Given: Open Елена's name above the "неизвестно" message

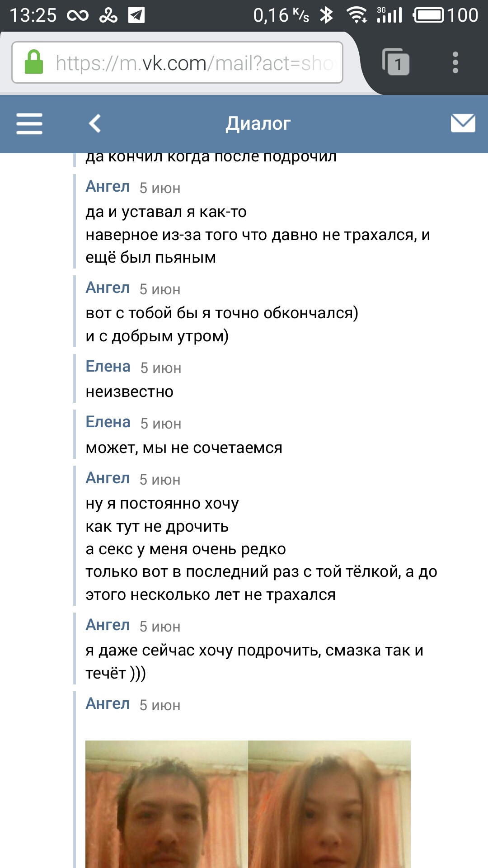Looking at the screenshot, I should (108, 367).
